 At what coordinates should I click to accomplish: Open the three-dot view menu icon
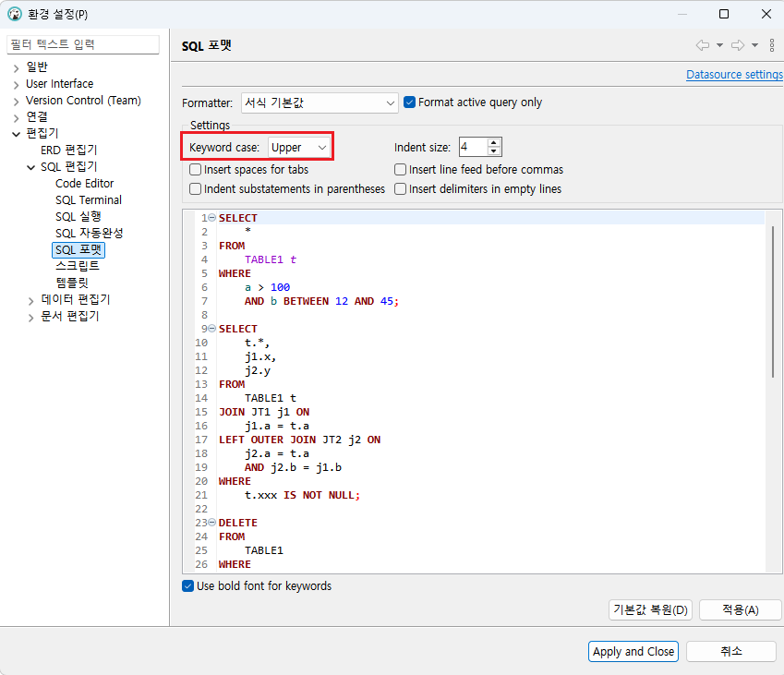pyautogui.click(x=772, y=45)
